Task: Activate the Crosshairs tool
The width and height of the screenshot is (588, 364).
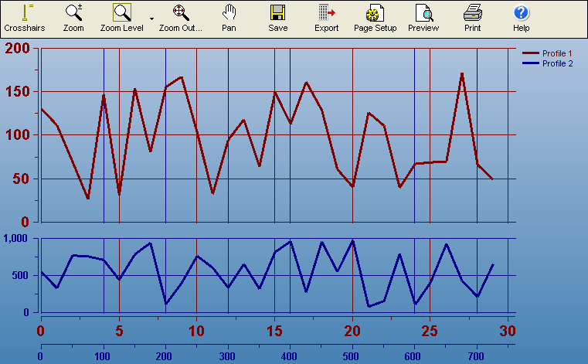Action: pos(24,18)
